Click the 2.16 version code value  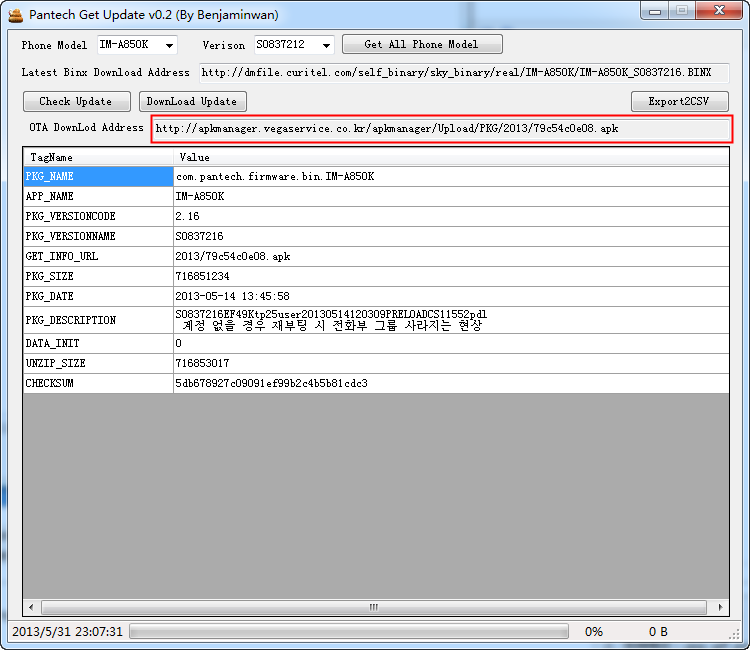(451, 217)
